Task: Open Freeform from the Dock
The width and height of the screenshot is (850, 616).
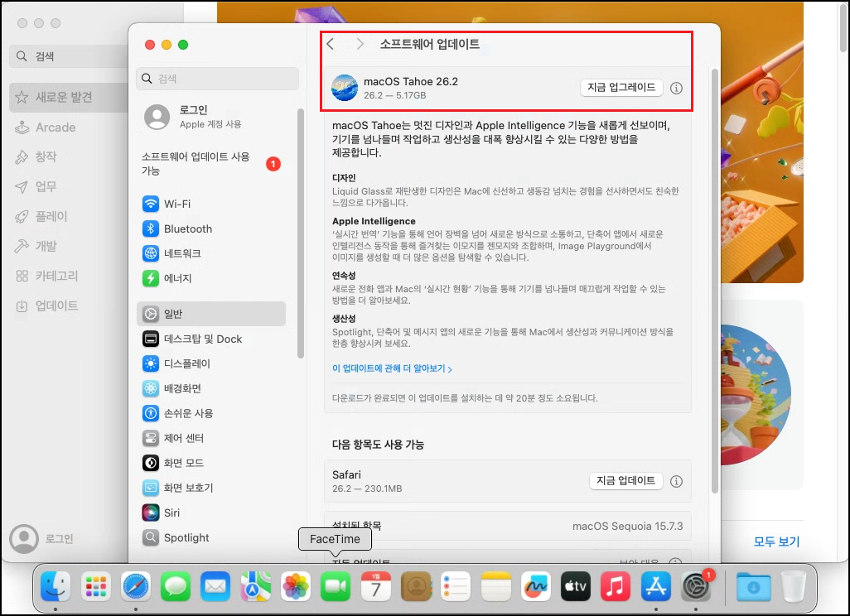Action: click(x=535, y=586)
